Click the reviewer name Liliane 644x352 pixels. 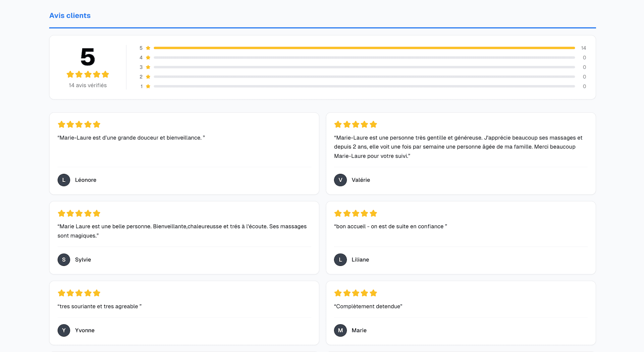click(360, 260)
